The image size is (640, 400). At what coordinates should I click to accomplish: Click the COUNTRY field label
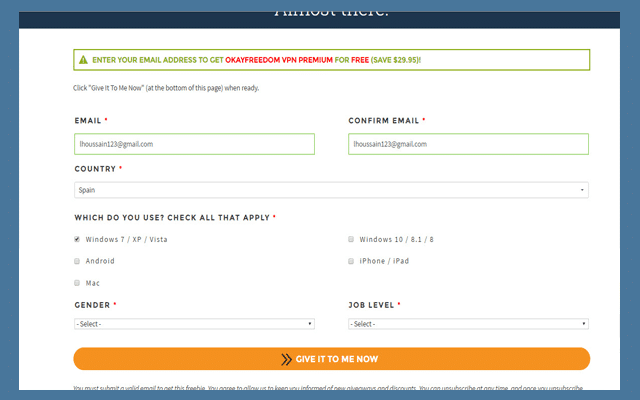(x=95, y=169)
